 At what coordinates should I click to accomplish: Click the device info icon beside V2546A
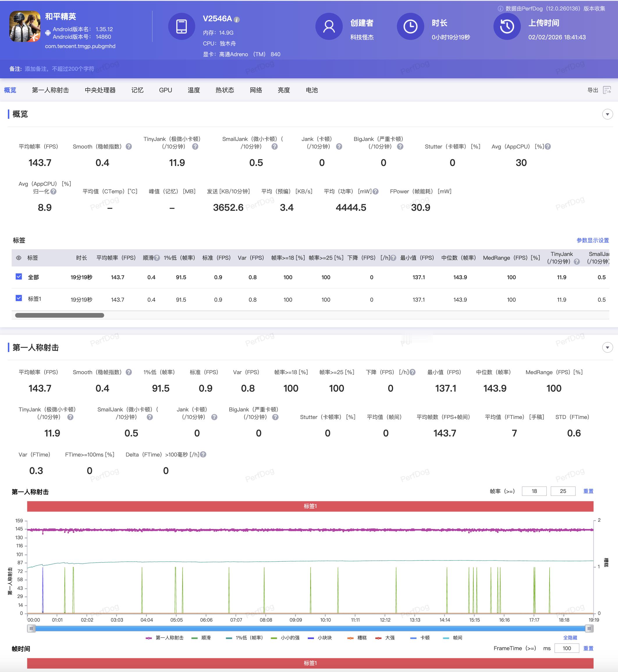[237, 20]
